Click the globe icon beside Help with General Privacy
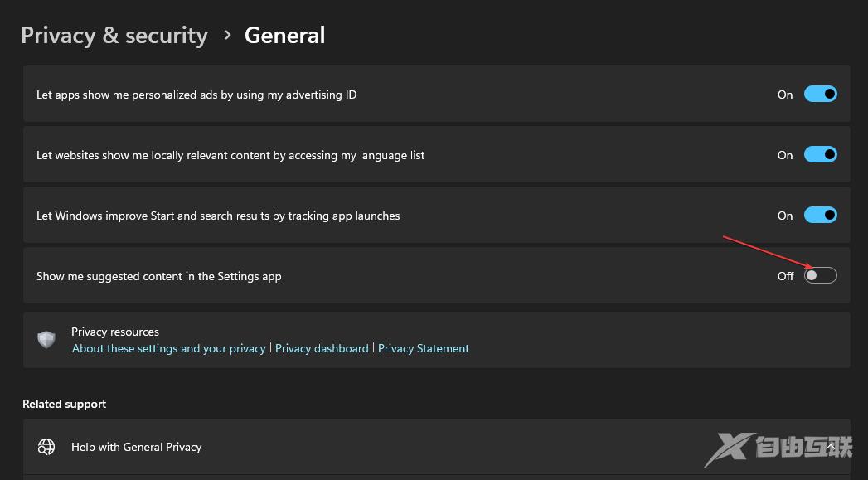 [x=46, y=447]
